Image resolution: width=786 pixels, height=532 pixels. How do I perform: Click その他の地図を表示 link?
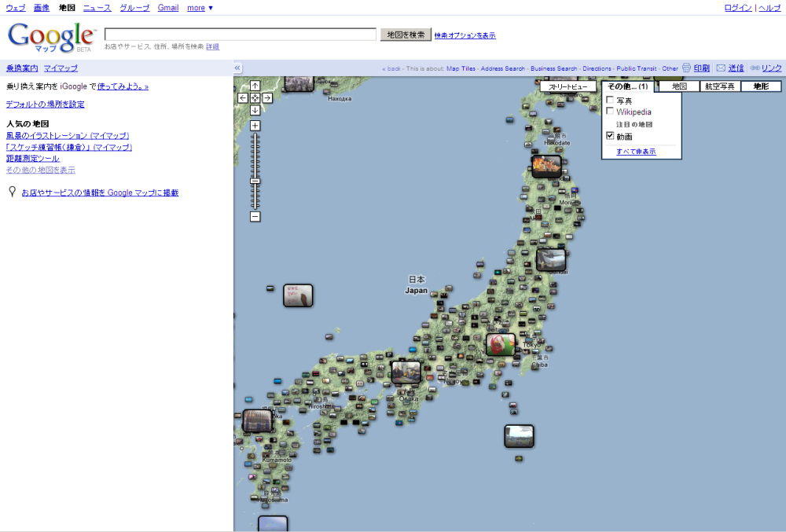[x=41, y=170]
